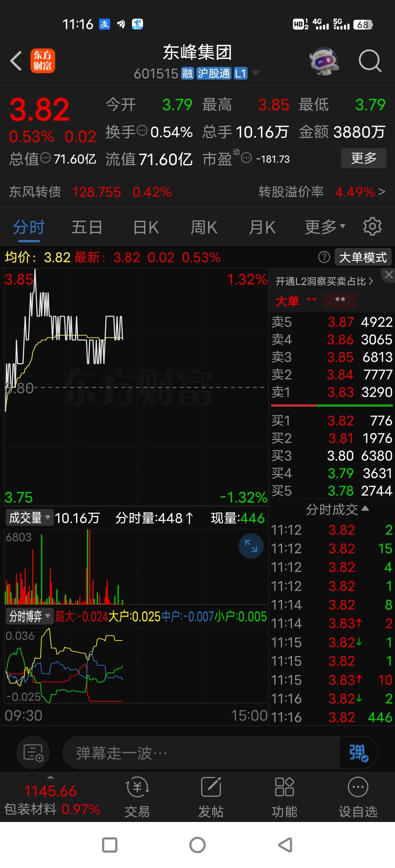Select the 买2 3.81 order row
Screen dimensions: 395x868
(332, 438)
